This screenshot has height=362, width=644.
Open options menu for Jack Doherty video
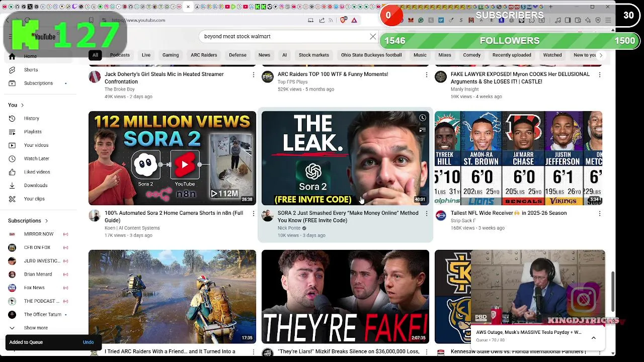point(254,75)
